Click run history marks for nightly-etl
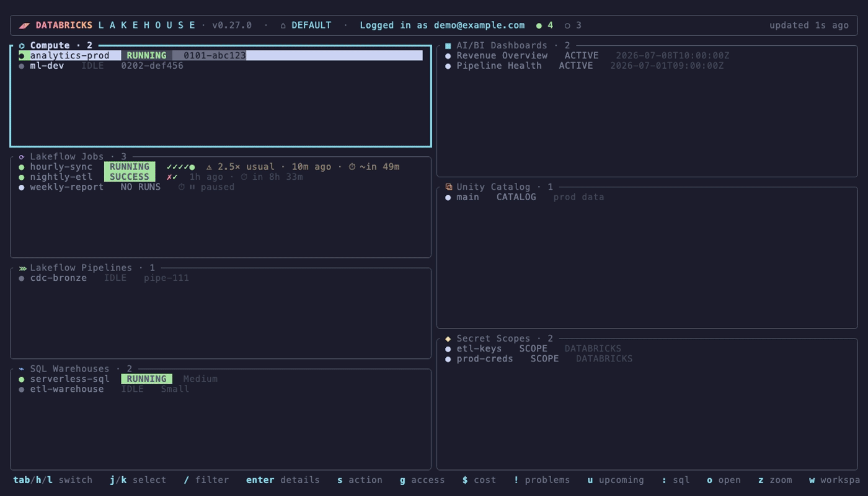This screenshot has height=496, width=868. pyautogui.click(x=172, y=177)
